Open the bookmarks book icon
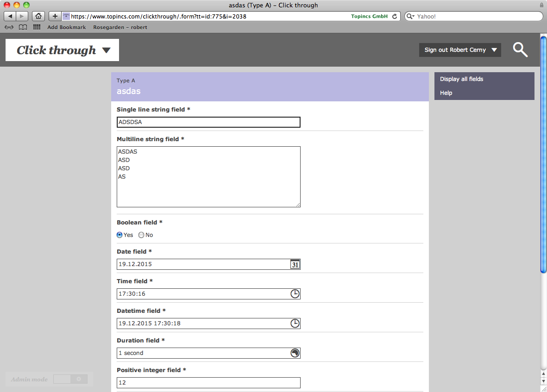This screenshot has width=547, height=392. pos(23,27)
